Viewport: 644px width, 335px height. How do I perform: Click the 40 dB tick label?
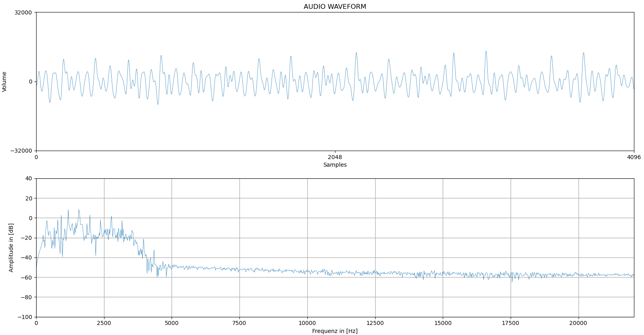[29, 178]
